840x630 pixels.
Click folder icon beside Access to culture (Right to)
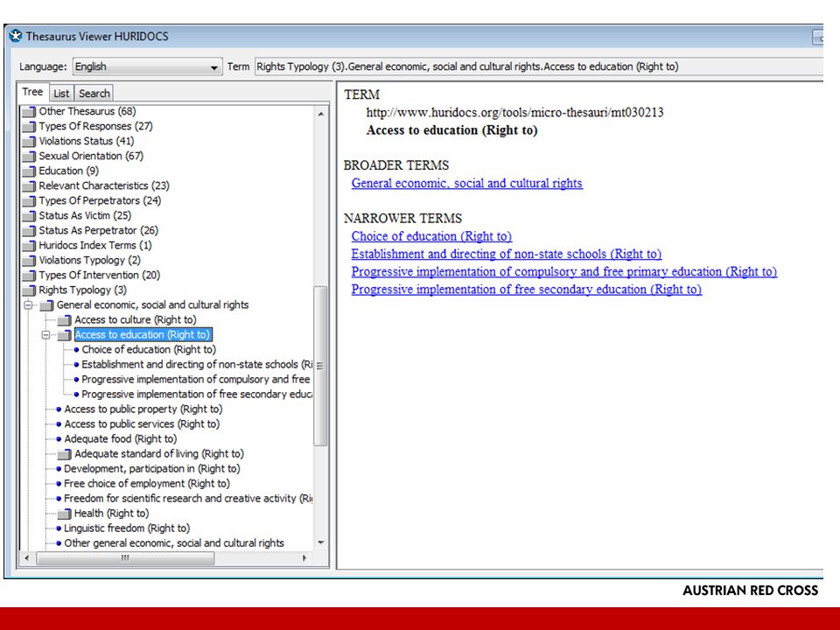point(64,320)
